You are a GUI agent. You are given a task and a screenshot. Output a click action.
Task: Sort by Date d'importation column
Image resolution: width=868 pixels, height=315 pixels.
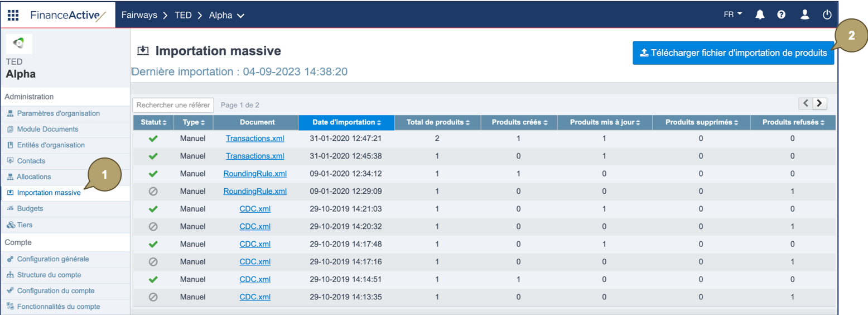point(346,122)
